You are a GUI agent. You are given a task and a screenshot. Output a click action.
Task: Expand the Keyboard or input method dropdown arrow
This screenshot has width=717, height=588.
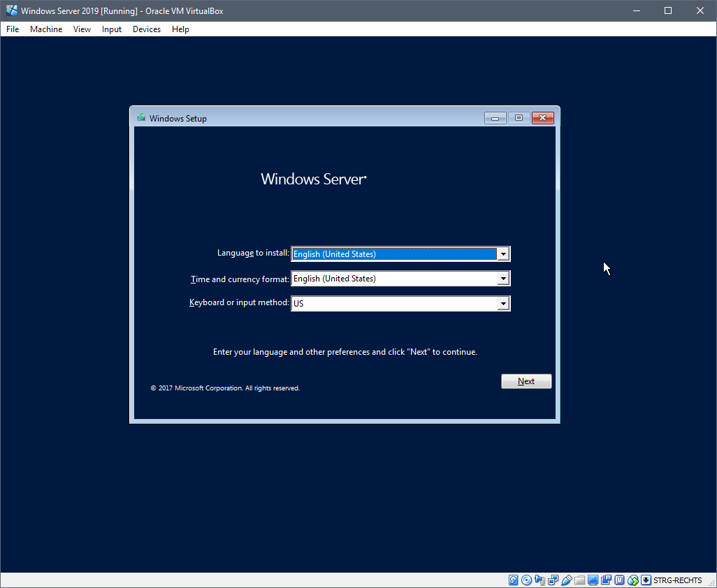[x=503, y=303]
